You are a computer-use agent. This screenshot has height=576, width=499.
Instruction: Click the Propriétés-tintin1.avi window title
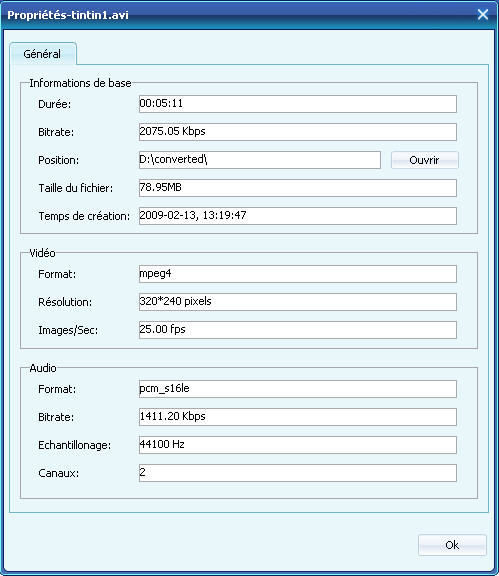pyautogui.click(x=68, y=15)
